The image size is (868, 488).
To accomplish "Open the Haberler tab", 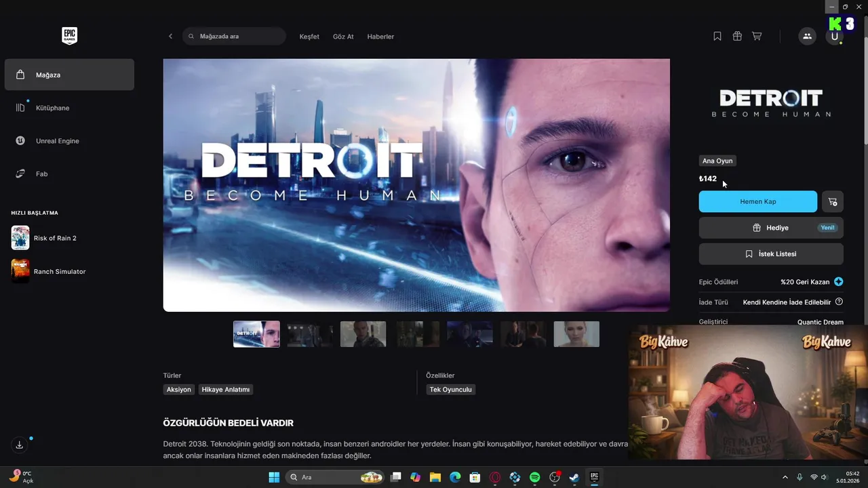I will [x=380, y=37].
